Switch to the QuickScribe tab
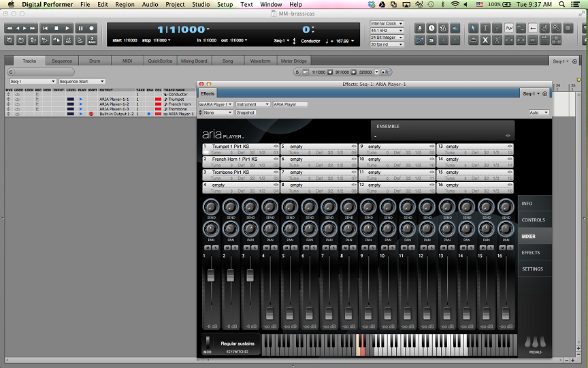Image resolution: width=588 pixels, height=368 pixels. 160,61
